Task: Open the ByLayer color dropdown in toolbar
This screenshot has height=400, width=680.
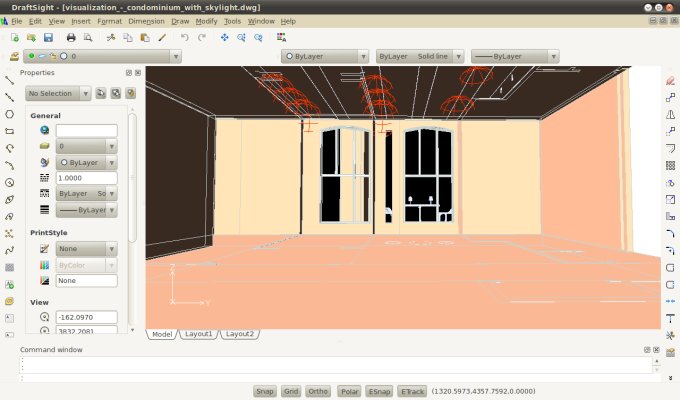Action: [x=325, y=56]
